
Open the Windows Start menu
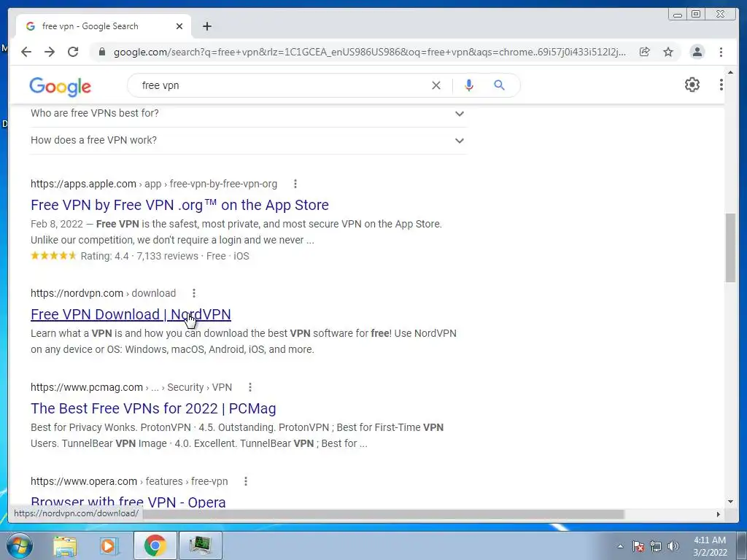(x=19, y=545)
